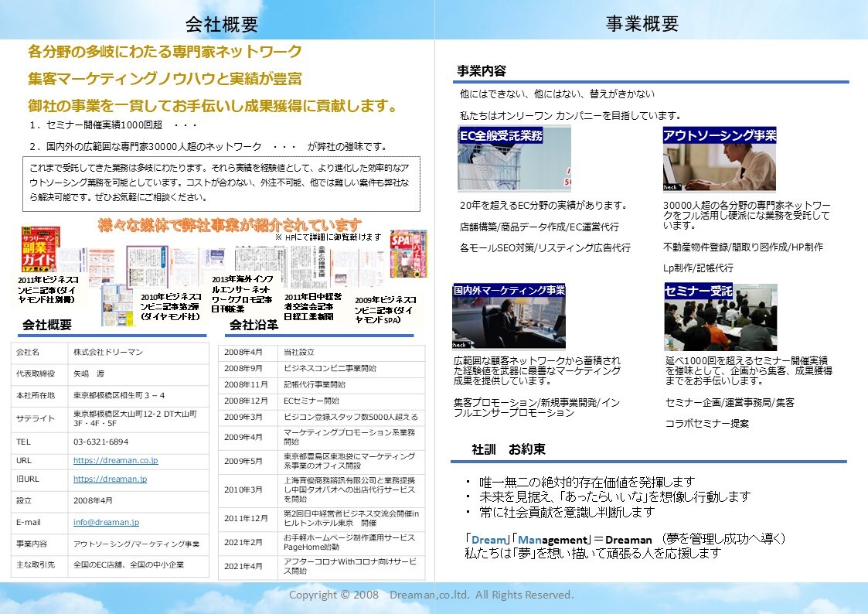Click the TEL number 03-6321-6894

[100, 442]
